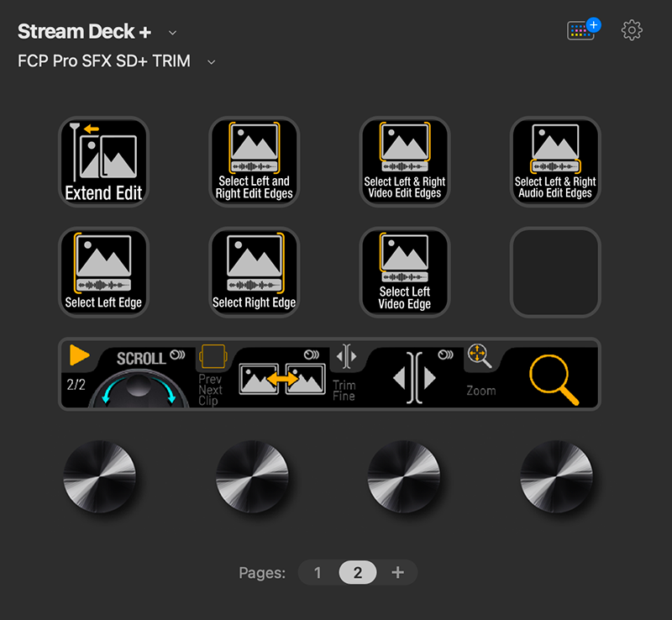Expand the SCROLL dial options
This screenshot has width=672, height=620.
coord(176,355)
